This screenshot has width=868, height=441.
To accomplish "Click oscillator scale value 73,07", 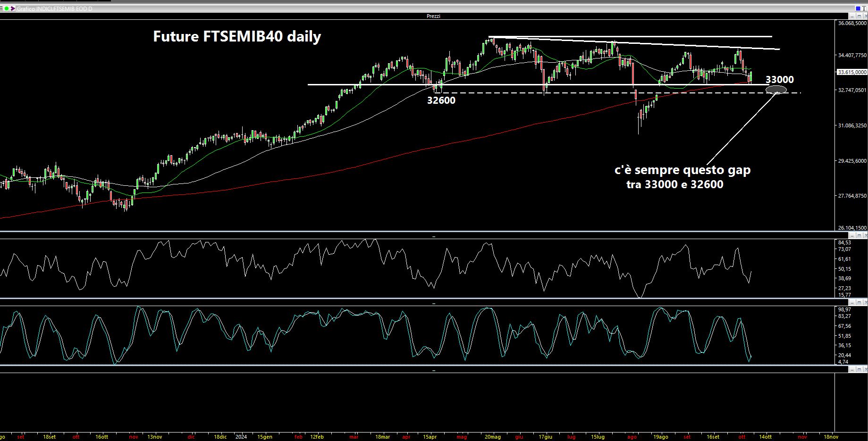I will click(845, 249).
